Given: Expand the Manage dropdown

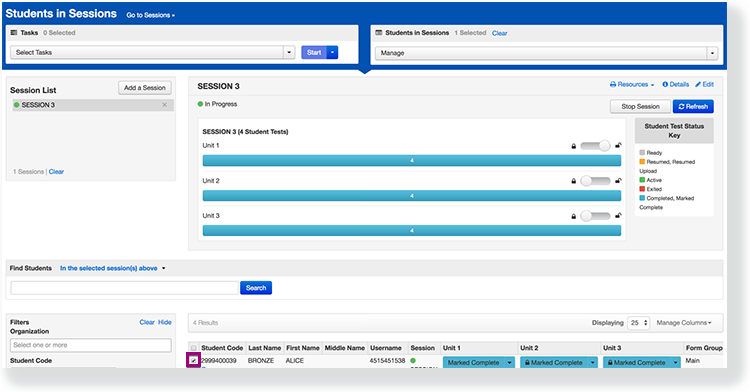Looking at the screenshot, I should (x=546, y=53).
